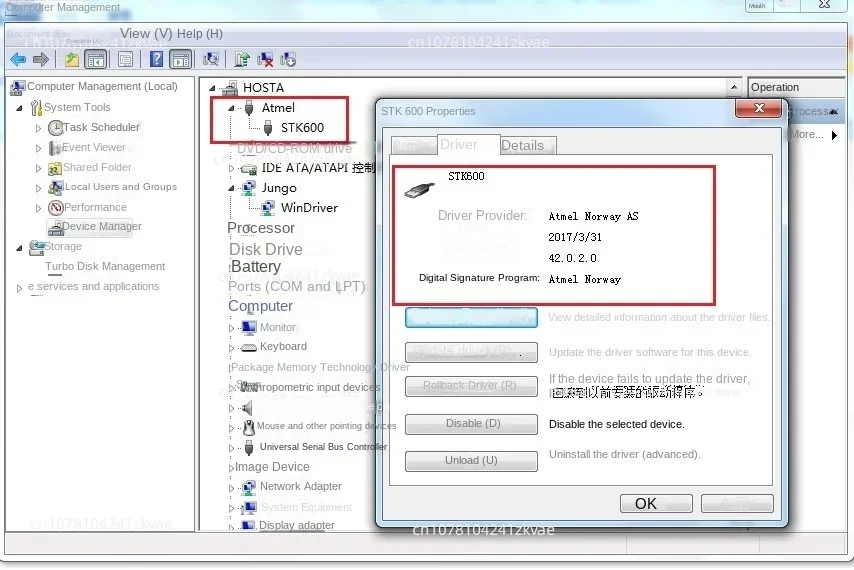Viewport: 854px width, 570px height.
Task: Collapse the HOSTA computer node
Action: tap(212, 88)
